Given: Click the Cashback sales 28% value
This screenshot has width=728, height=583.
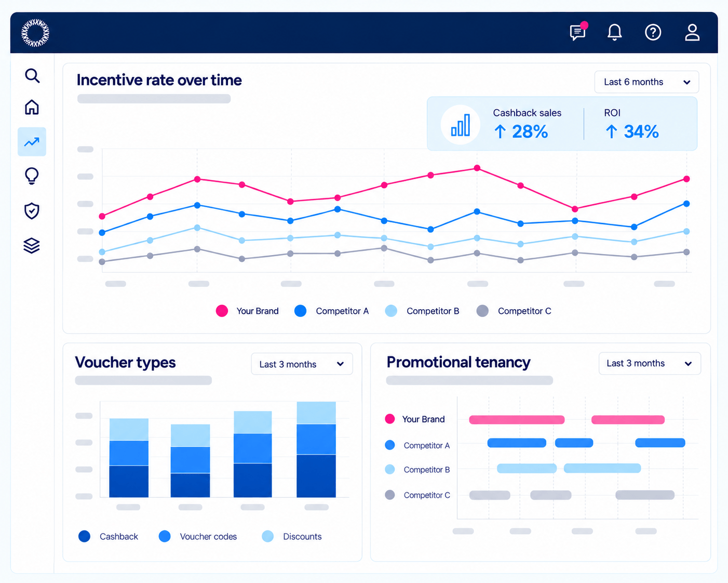Looking at the screenshot, I should [x=521, y=132].
